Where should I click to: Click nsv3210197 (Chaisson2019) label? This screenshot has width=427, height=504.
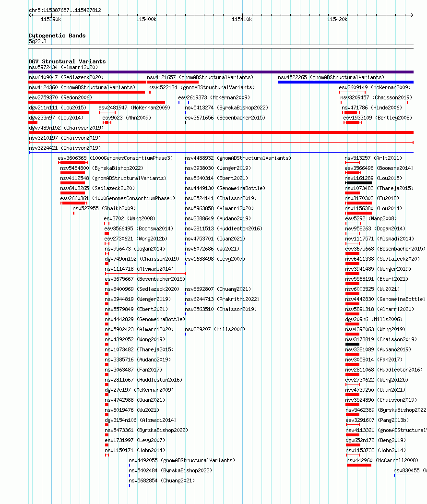click(65, 138)
